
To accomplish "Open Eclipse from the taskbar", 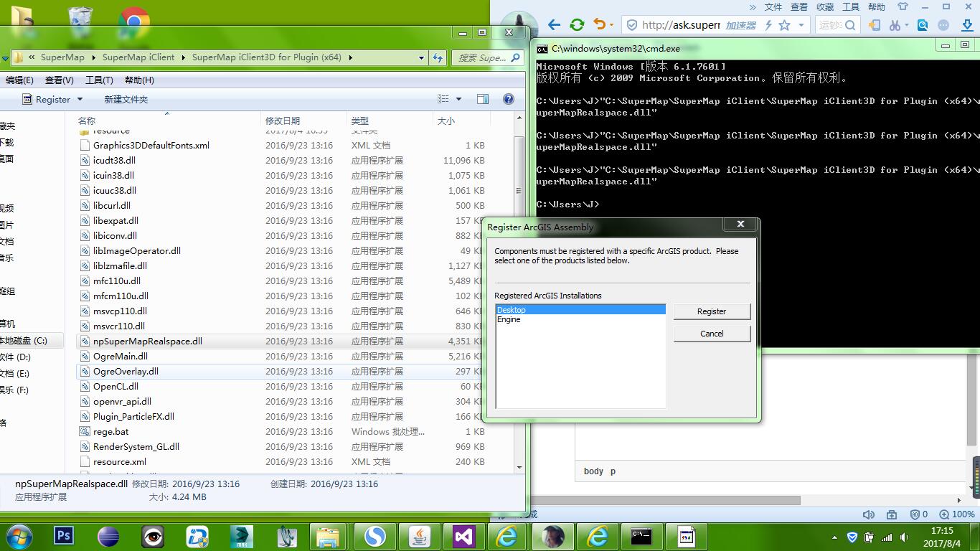I will coord(108,536).
